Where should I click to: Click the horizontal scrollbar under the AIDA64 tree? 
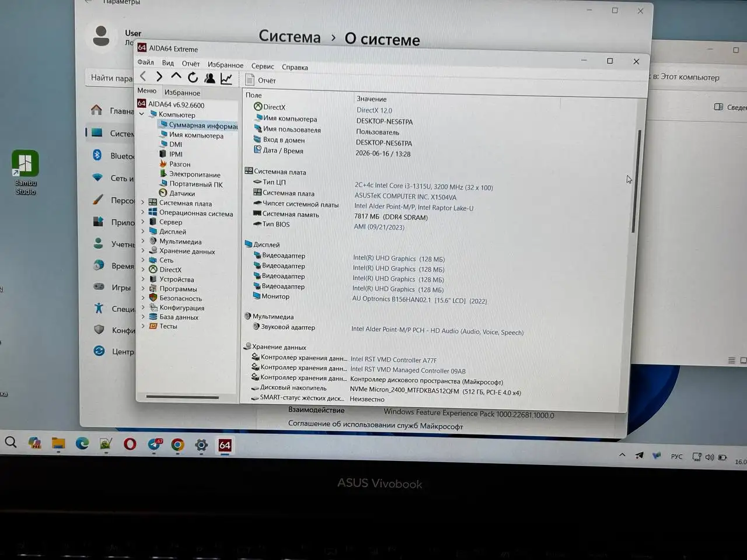pos(183,397)
